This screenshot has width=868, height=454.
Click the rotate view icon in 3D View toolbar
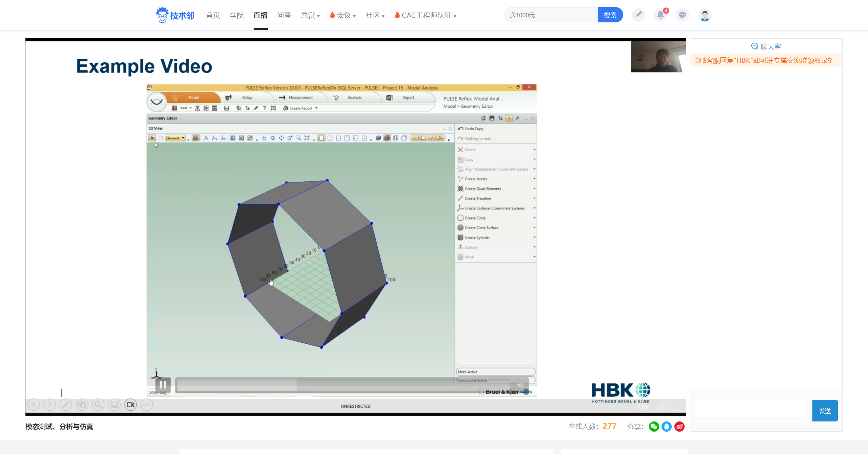(x=273, y=138)
